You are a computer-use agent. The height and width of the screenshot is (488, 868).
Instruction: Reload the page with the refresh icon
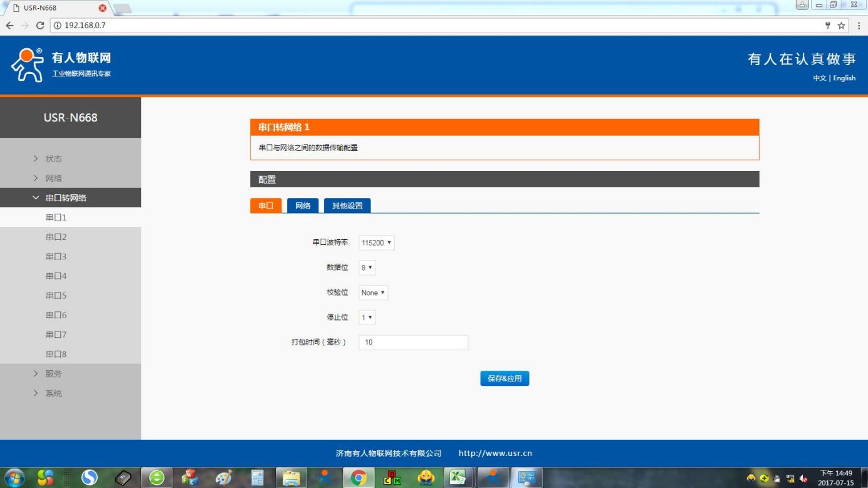(40, 26)
